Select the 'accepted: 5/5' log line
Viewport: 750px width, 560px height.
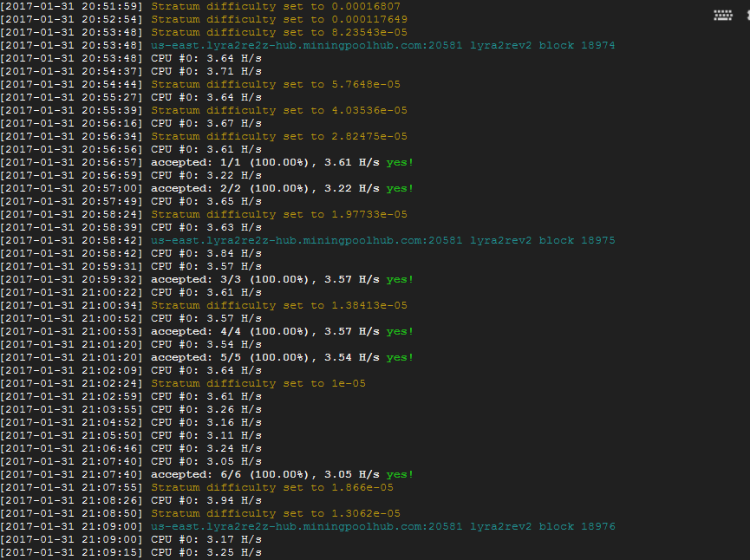pos(206,358)
